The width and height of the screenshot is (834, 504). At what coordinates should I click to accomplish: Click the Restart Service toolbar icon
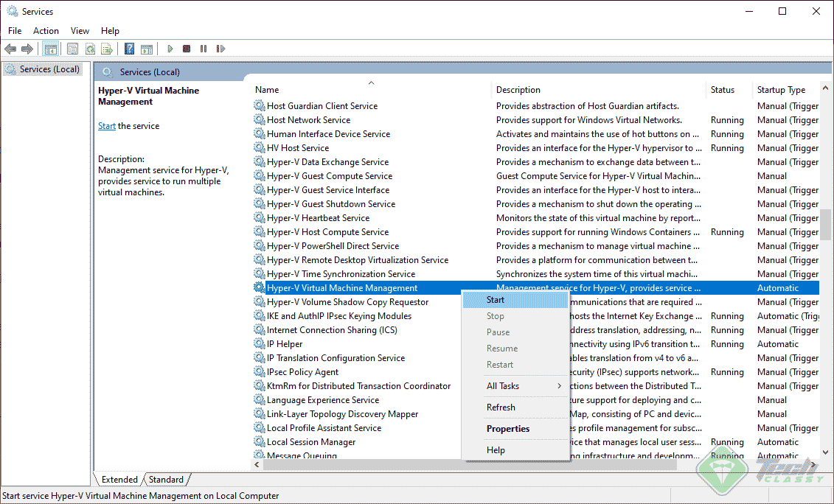[221, 49]
